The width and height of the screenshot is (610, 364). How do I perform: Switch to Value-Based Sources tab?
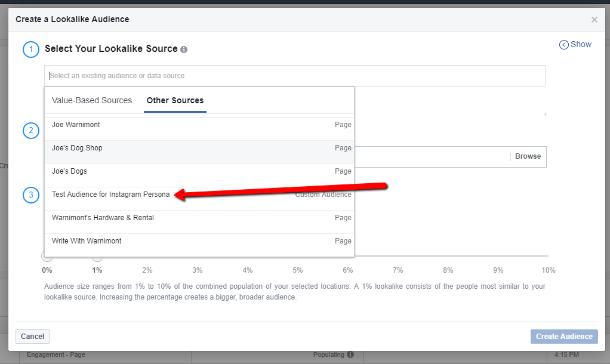pyautogui.click(x=92, y=100)
